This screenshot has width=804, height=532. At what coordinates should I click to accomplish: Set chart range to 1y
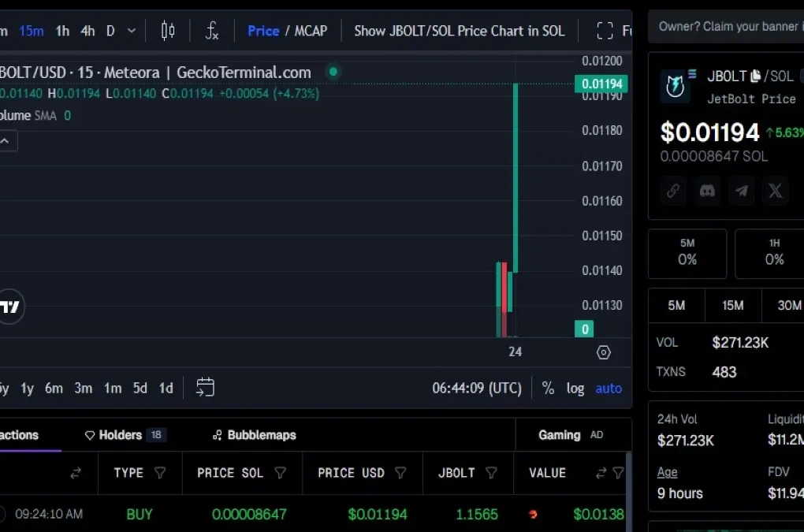point(27,388)
